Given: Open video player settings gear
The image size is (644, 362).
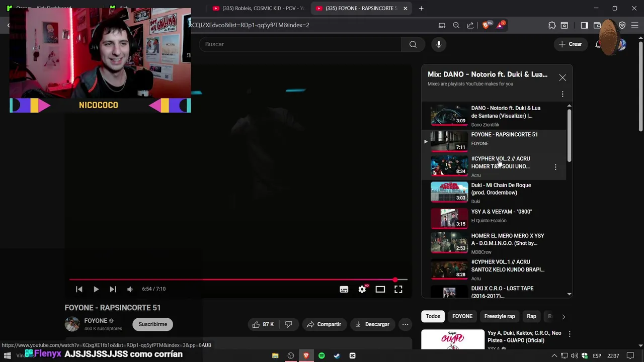Looking at the screenshot, I should click(x=362, y=289).
